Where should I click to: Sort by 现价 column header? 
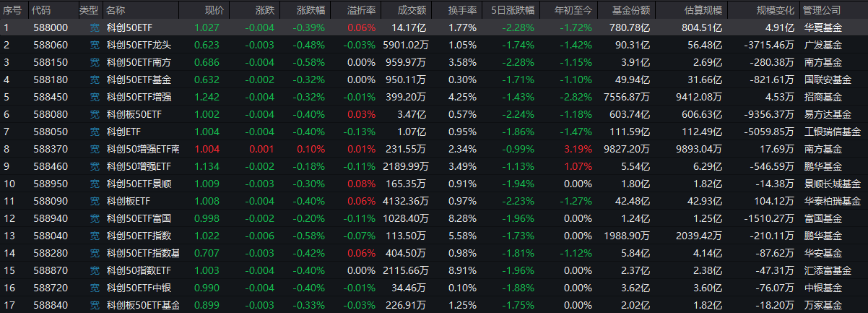click(214, 11)
